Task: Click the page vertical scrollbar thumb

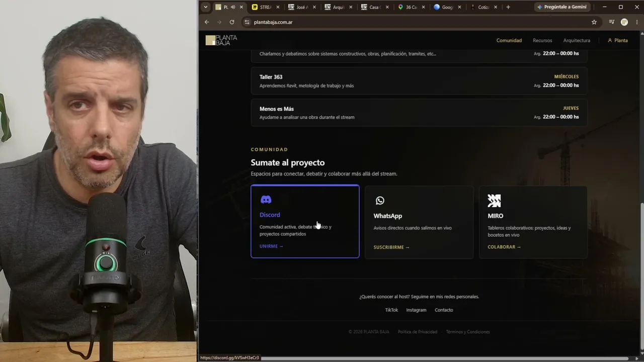Action: [x=641, y=276]
